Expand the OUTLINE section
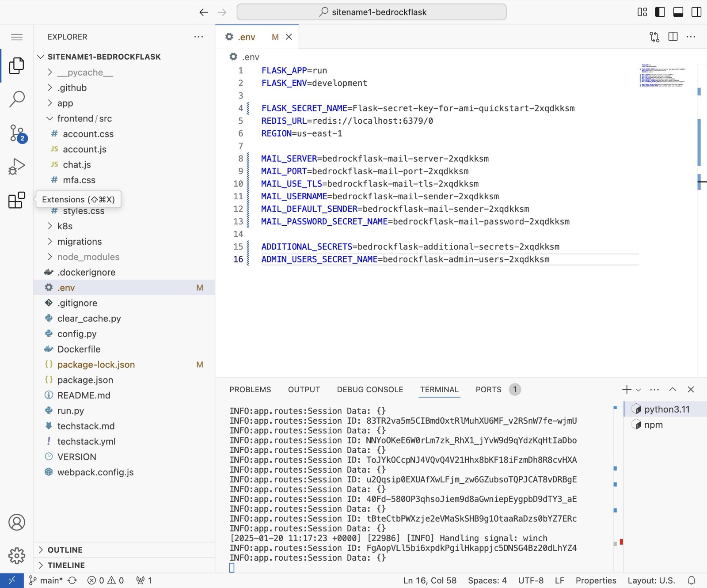The height and width of the screenshot is (588, 707). pos(124,550)
